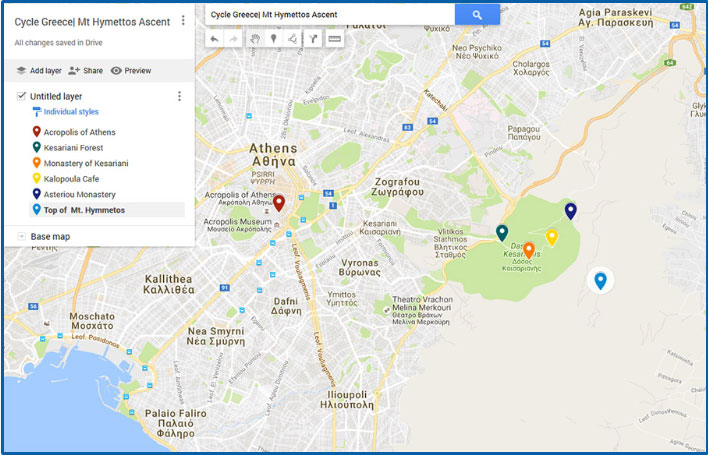This screenshot has width=708, height=455.
Task: Select Acropolis of Athens in layer list
Action: coord(79,132)
